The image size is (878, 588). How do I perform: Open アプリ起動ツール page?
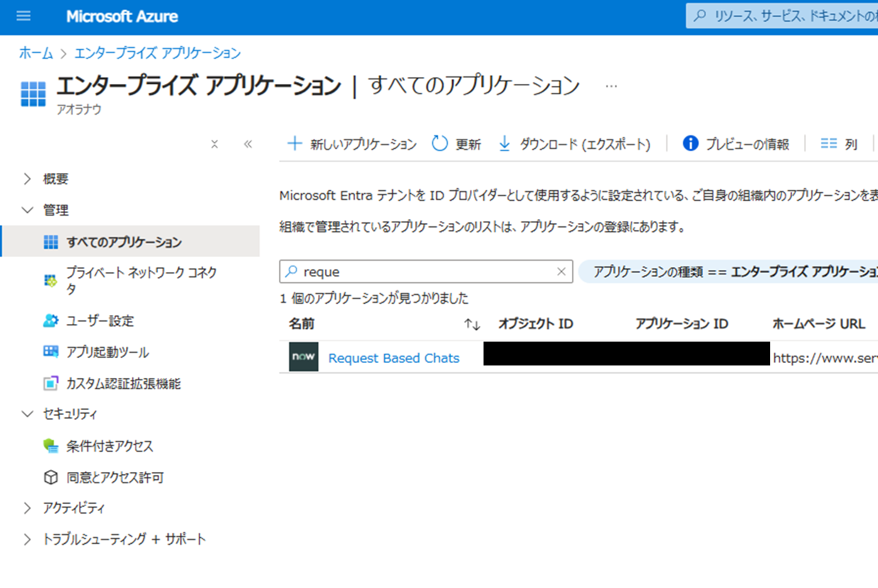click(x=108, y=352)
